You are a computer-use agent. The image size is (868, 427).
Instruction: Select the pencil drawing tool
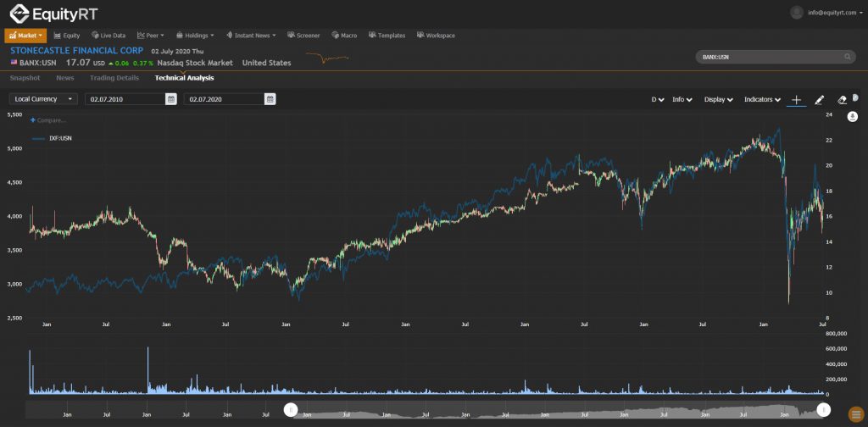coord(820,100)
